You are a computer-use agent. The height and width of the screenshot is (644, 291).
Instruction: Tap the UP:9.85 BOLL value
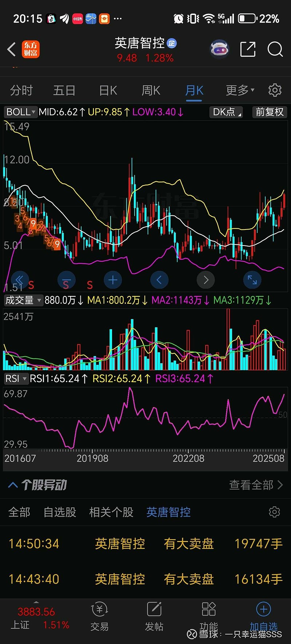click(109, 112)
